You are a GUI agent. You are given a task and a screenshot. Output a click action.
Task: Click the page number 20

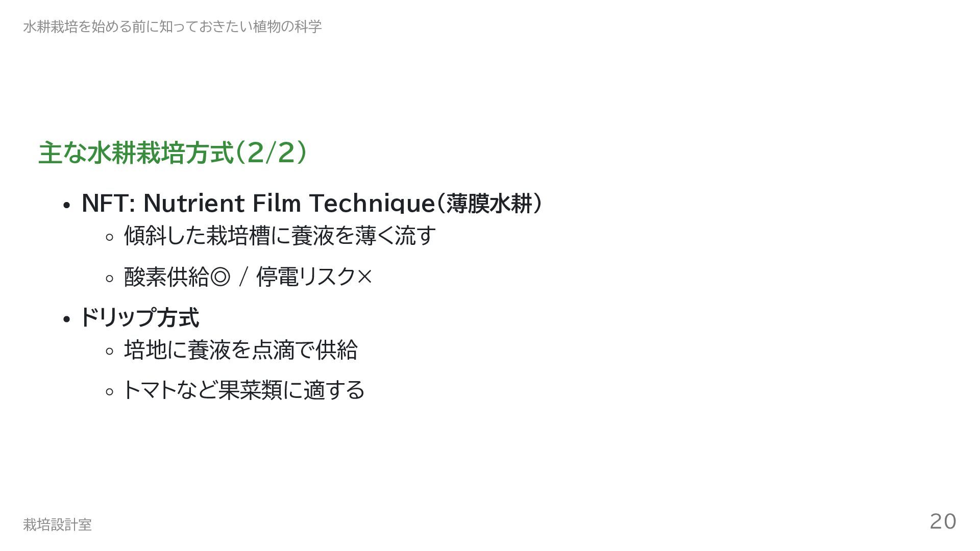point(943,521)
